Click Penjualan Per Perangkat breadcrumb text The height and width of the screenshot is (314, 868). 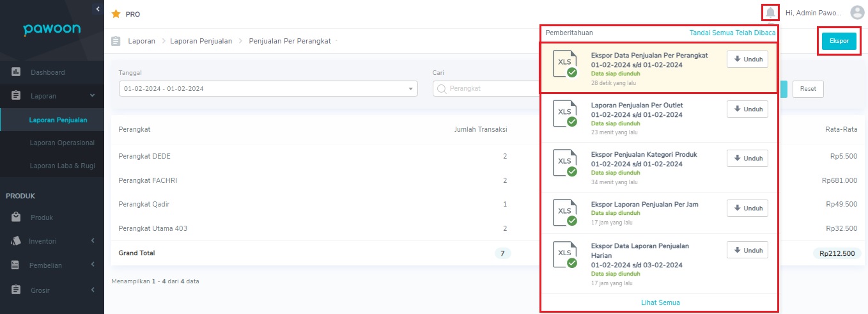click(x=290, y=41)
